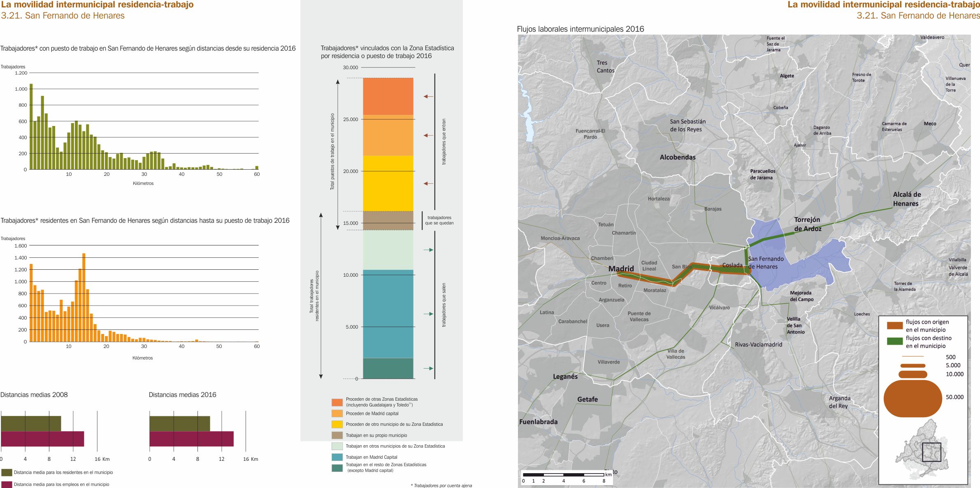Click the yellow segment of the stacked bar

coord(388,183)
